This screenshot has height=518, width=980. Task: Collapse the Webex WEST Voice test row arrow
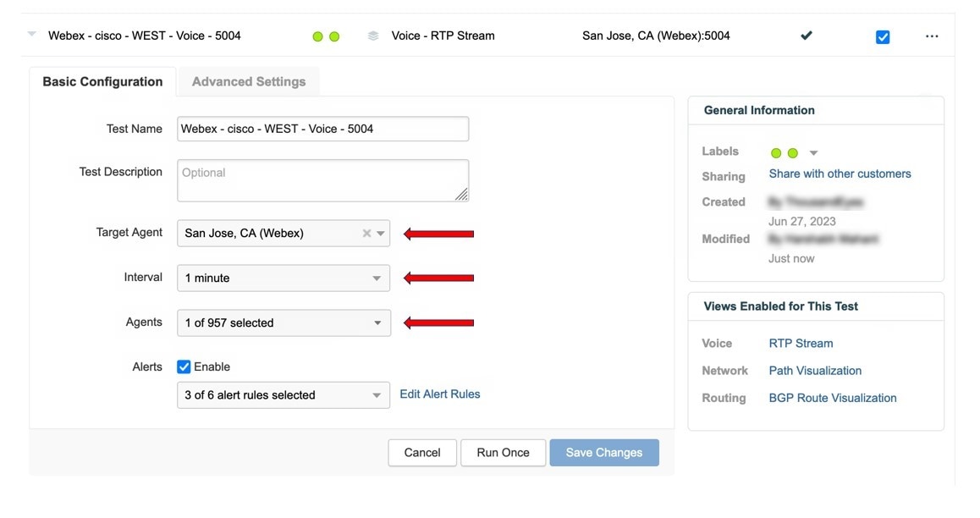coord(32,34)
